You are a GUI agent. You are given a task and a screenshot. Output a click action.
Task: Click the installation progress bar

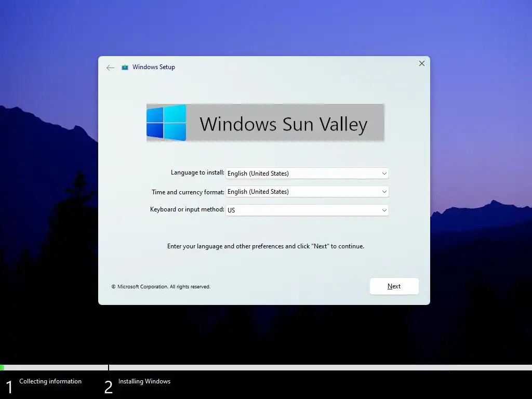coord(266,367)
